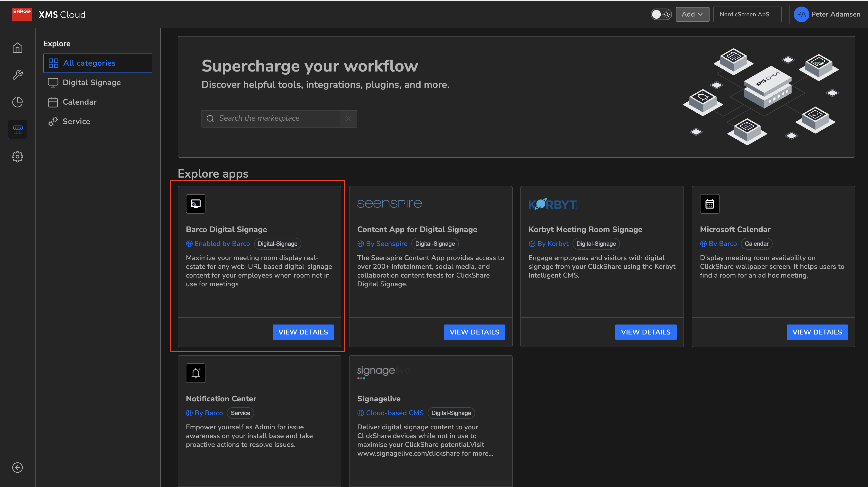Click the Barco Digital Signage app icon
Screen dimensions: 868x487
(x=196, y=204)
